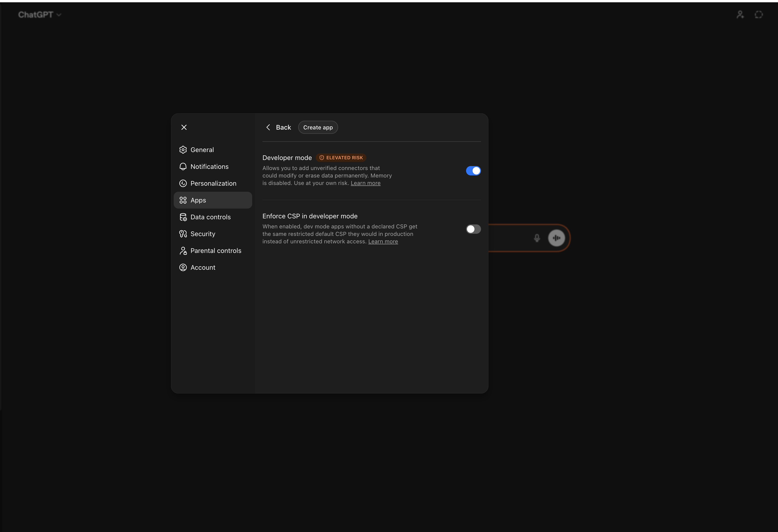Open Learn more link for CSP enforcement
The image size is (778, 532).
point(383,241)
